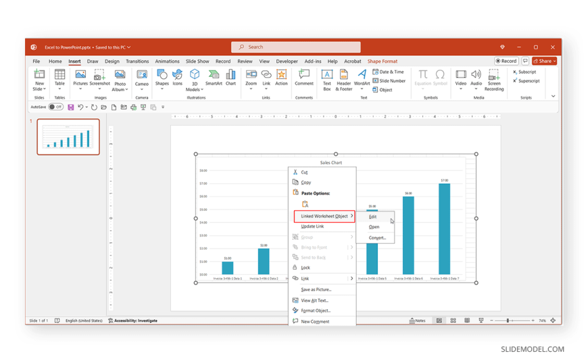Click Accessibility: Investigate in status bar
588x364 pixels.
[x=132, y=321]
